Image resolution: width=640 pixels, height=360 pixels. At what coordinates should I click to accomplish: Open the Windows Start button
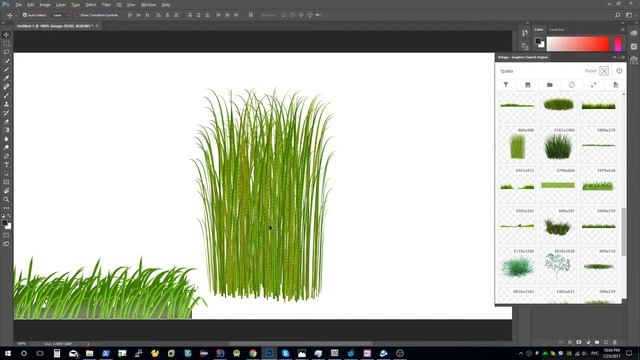pyautogui.click(x=8, y=353)
